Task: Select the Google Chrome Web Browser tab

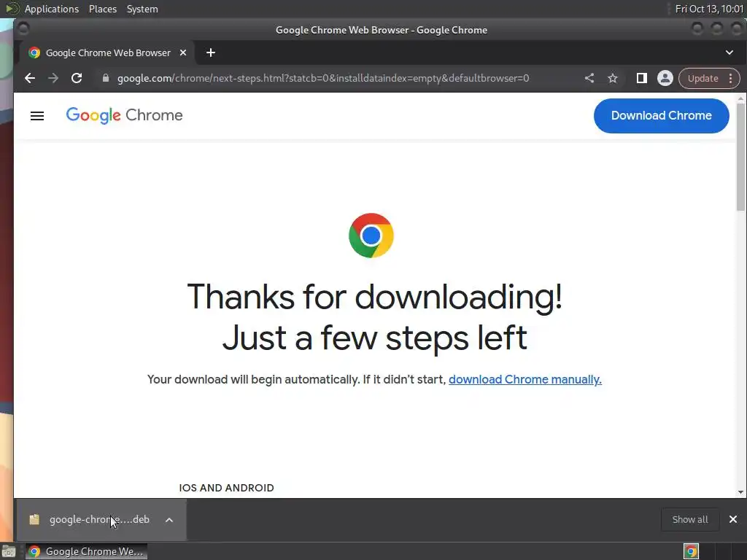Action: click(108, 52)
